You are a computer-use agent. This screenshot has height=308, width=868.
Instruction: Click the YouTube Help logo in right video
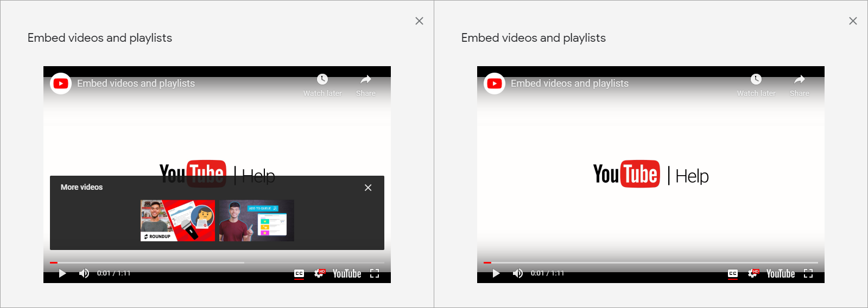651,174
